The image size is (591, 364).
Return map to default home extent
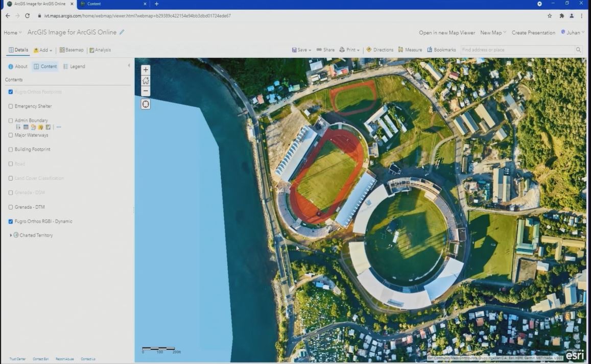[146, 80]
